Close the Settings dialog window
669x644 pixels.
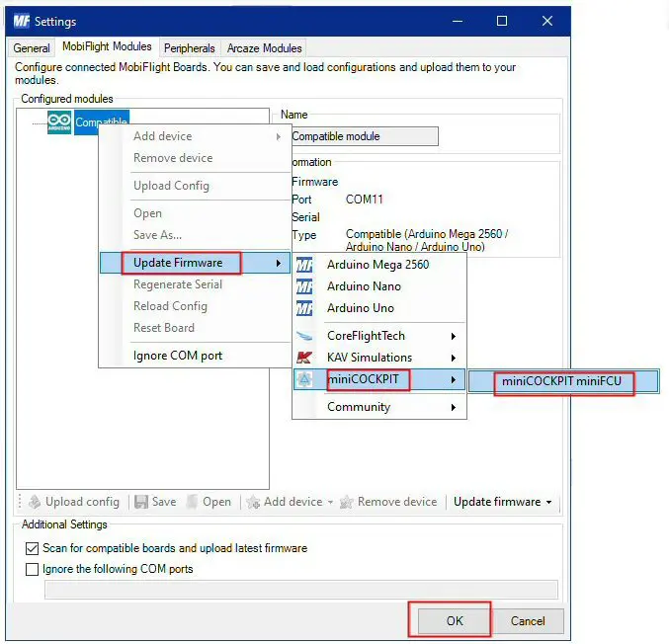(547, 21)
